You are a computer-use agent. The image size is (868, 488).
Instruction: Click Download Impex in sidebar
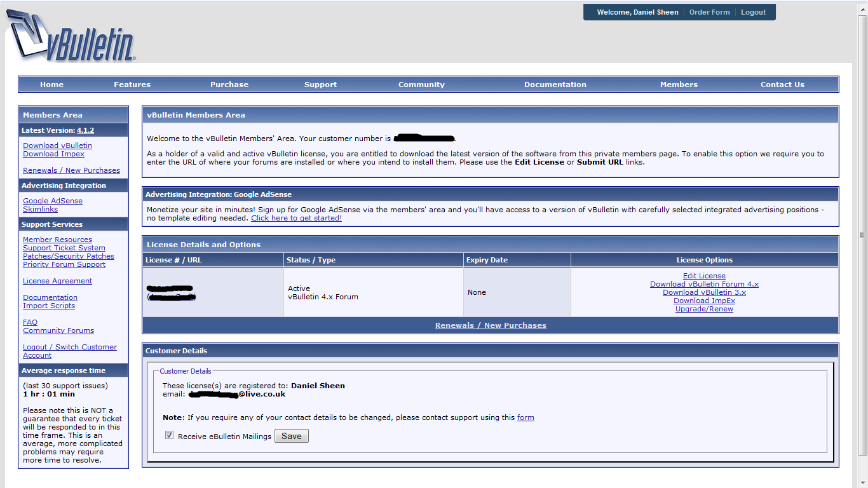[53, 154]
